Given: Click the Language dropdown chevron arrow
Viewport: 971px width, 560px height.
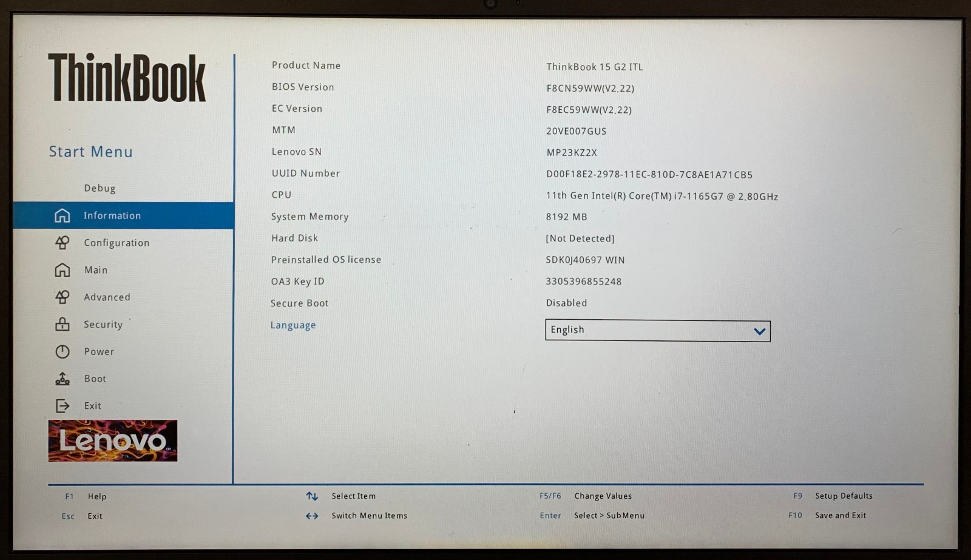Looking at the screenshot, I should [759, 331].
